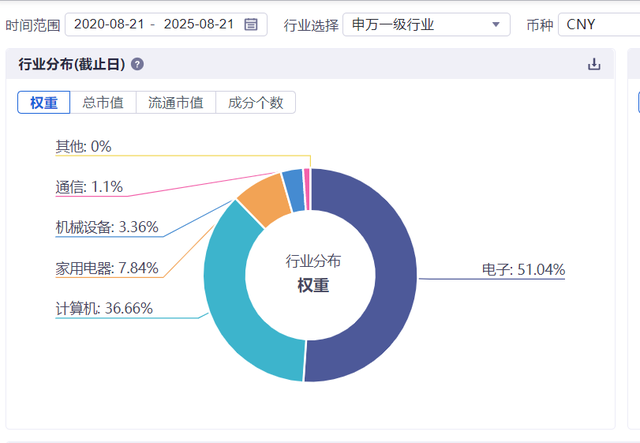This screenshot has width=640, height=443.
Task: Switch to the 成分个数 tab
Action: pos(256,102)
